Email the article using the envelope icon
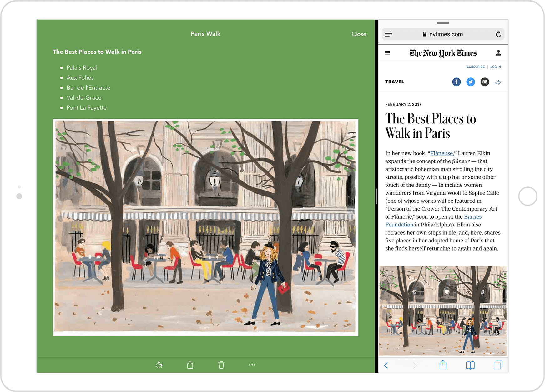This screenshot has height=392, width=545. click(485, 82)
